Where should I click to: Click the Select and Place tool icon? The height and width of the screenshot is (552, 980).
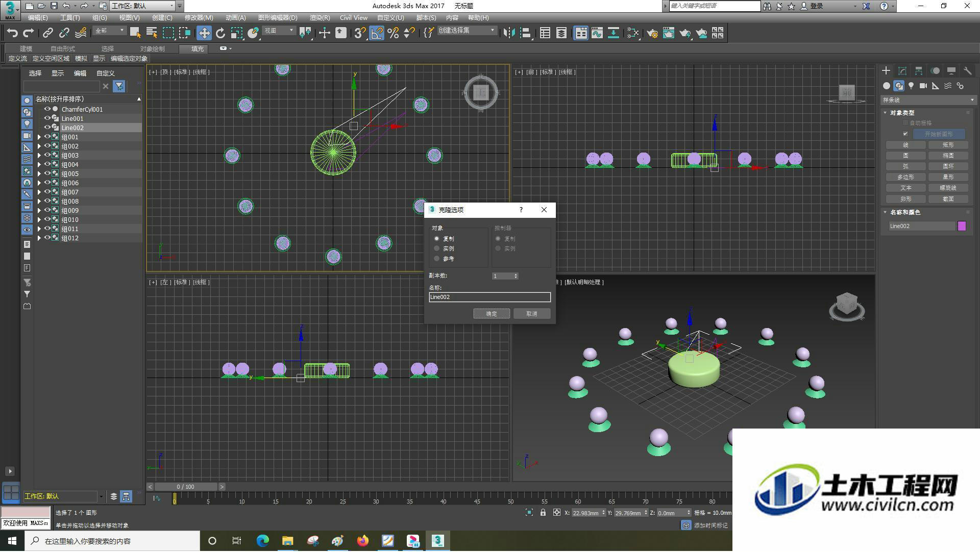click(x=253, y=33)
